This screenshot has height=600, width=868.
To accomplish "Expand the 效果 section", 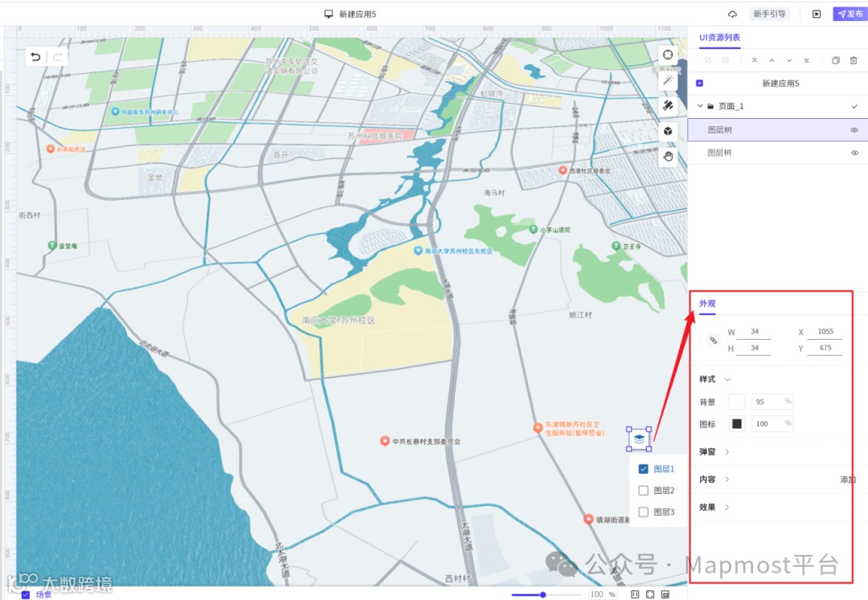I will tap(727, 507).
